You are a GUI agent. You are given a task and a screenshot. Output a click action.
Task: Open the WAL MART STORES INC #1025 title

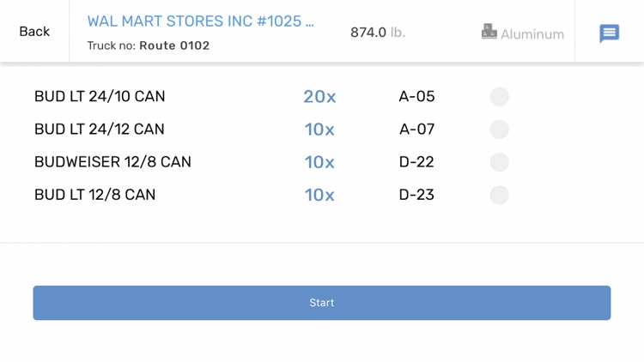click(200, 21)
